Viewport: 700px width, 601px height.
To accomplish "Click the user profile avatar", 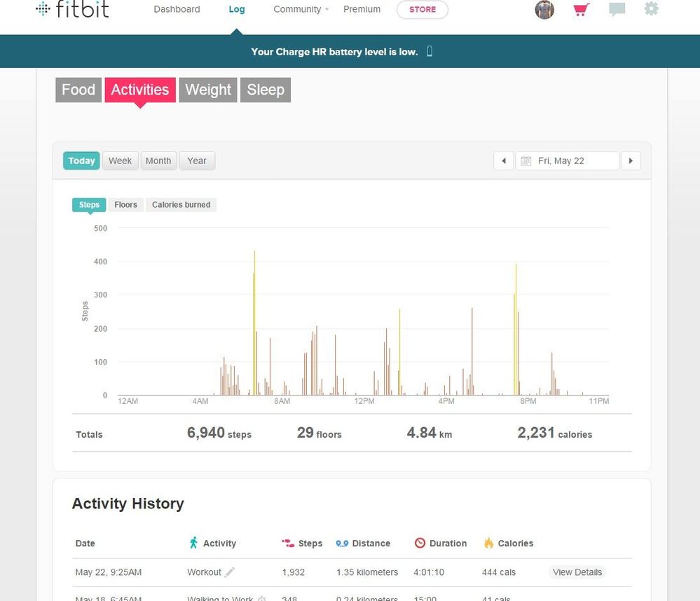I will coord(544,10).
